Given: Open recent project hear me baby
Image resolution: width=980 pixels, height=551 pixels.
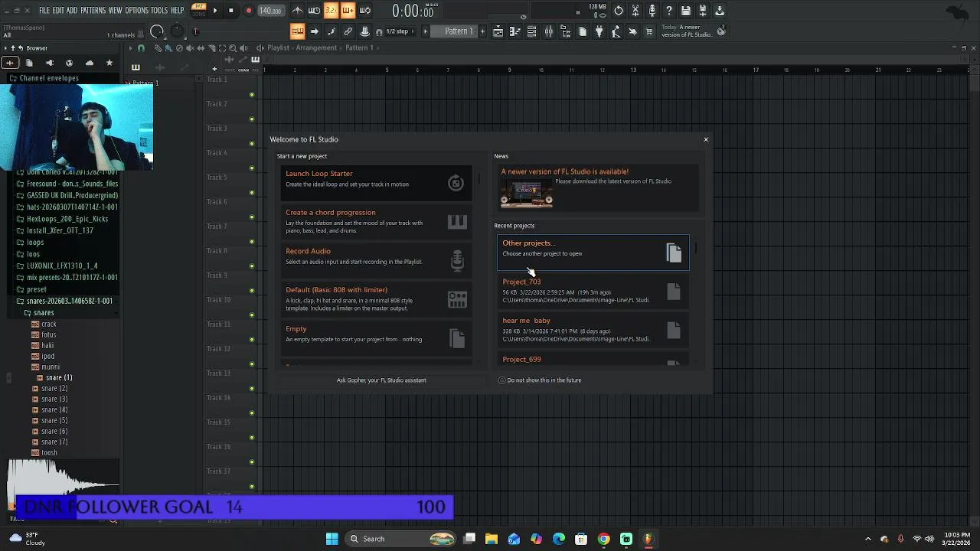Looking at the screenshot, I should (x=593, y=330).
